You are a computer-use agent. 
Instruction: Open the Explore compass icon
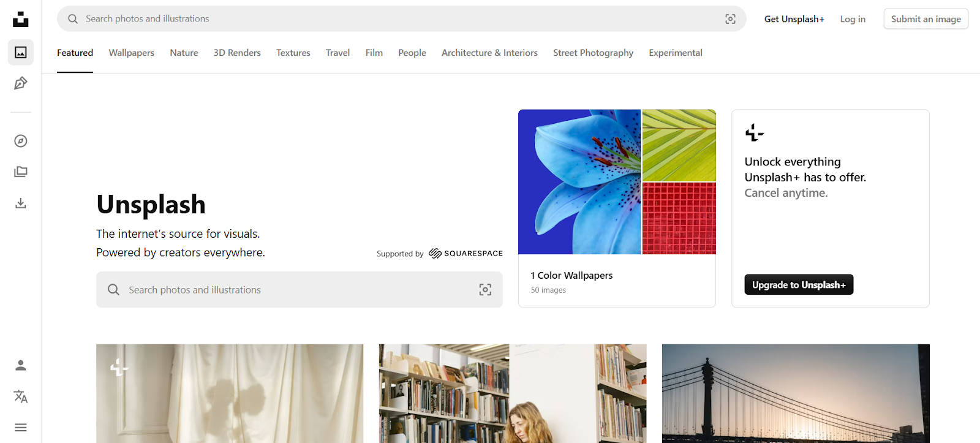[x=21, y=141]
